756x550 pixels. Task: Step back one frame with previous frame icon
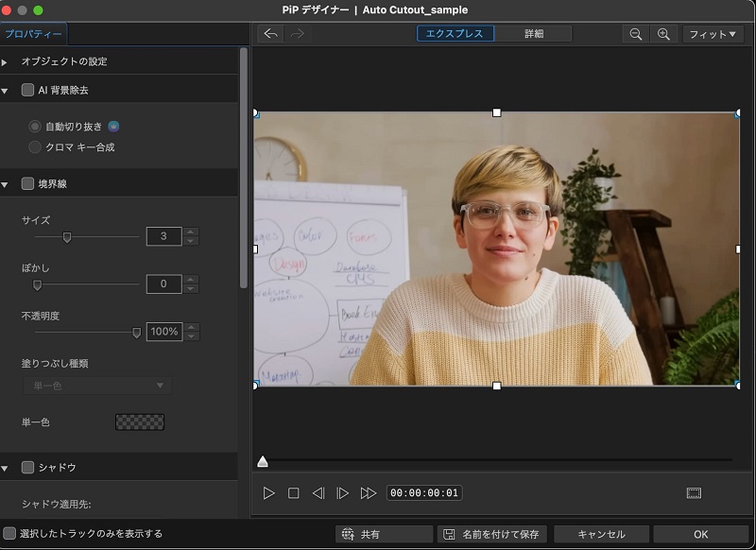pos(318,492)
